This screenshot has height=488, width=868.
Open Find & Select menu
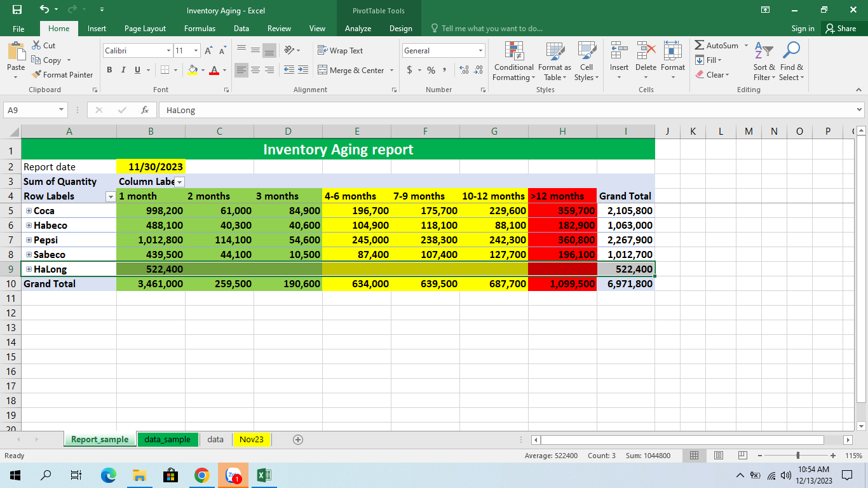point(792,61)
